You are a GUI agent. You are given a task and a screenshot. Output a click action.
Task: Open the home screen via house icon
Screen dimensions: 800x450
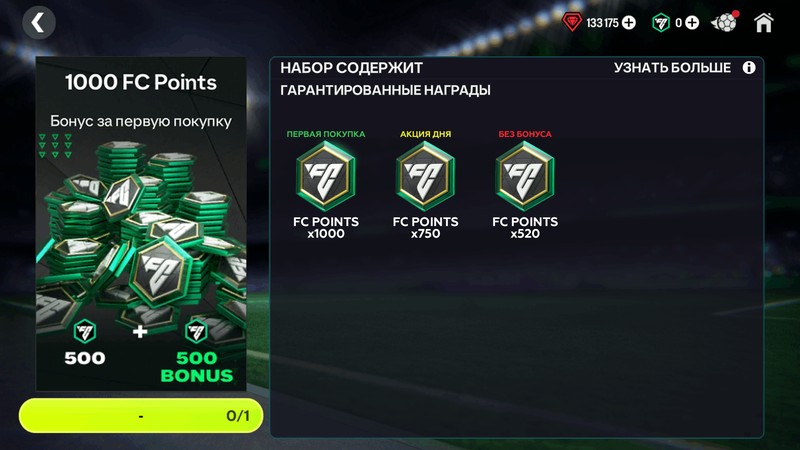[763, 23]
